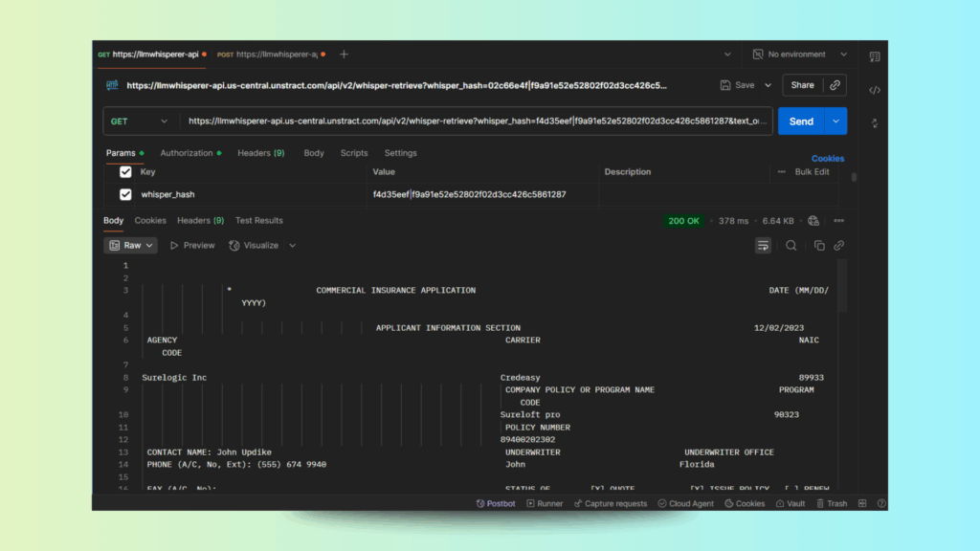Open the Test Results response tab
This screenshot has width=980, height=551.
(259, 221)
